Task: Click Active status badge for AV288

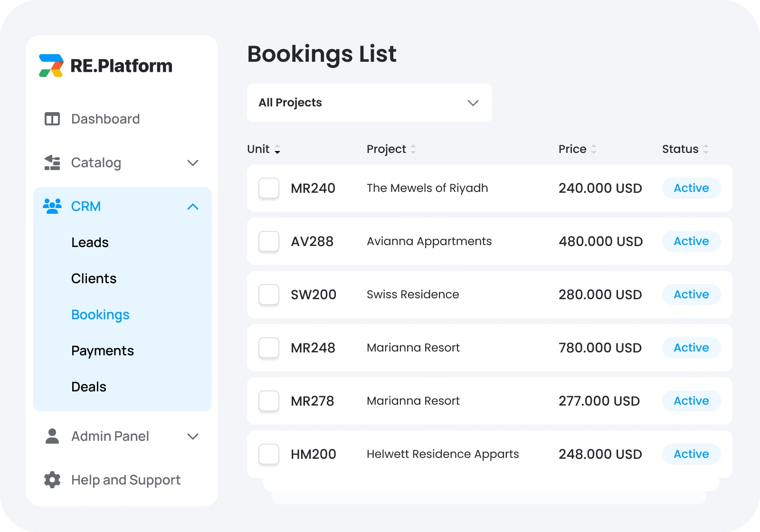Action: [691, 241]
